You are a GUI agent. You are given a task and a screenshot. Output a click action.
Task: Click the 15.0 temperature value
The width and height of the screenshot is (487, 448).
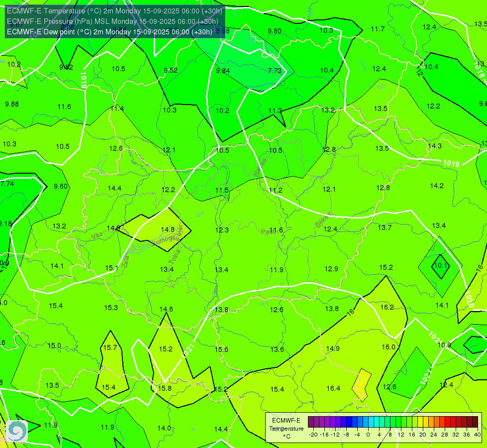[54, 346]
